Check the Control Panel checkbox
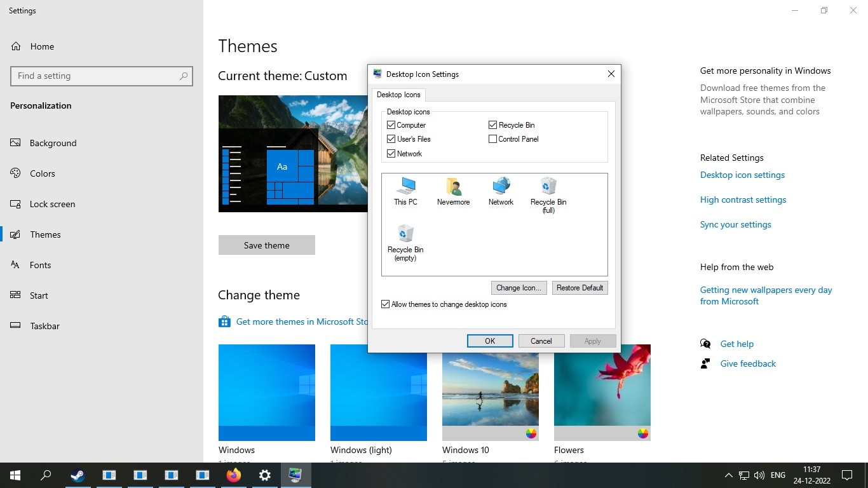Screen dimensions: 868x488 tap(492, 139)
